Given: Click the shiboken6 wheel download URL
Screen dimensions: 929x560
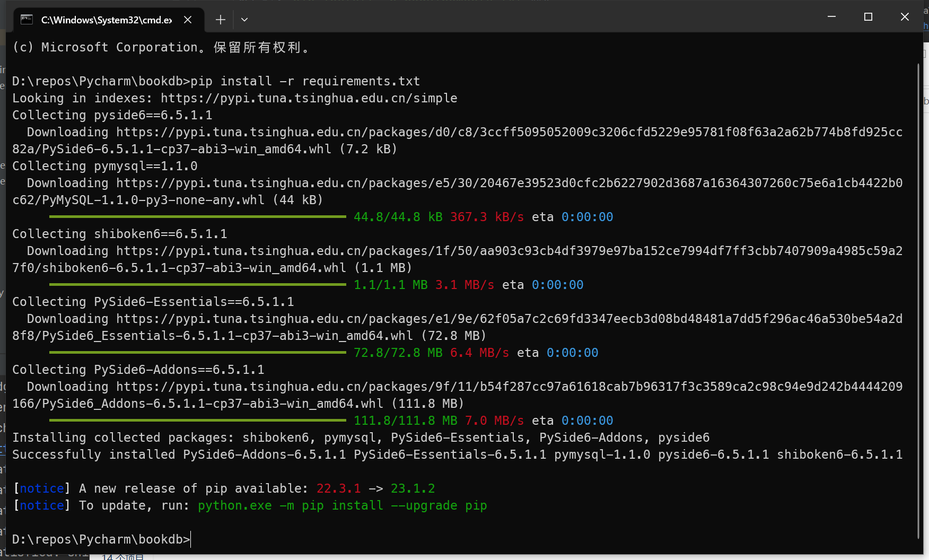Looking at the screenshot, I should pos(457,259).
